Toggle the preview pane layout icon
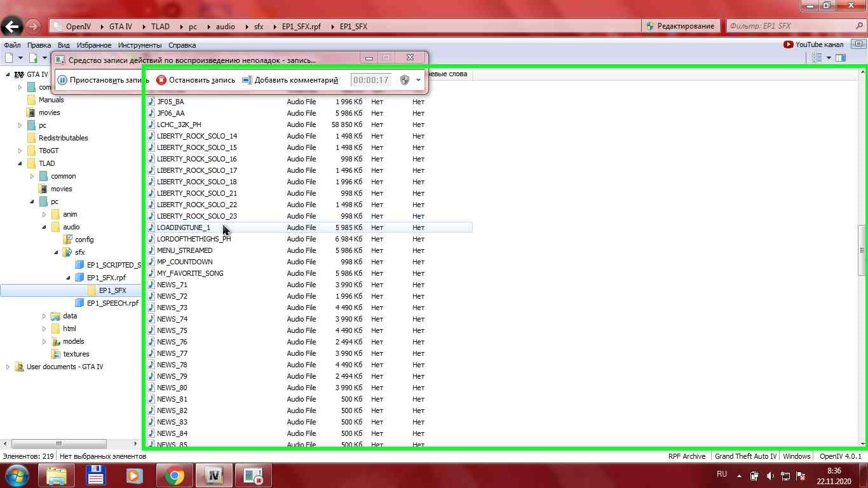 841,58
